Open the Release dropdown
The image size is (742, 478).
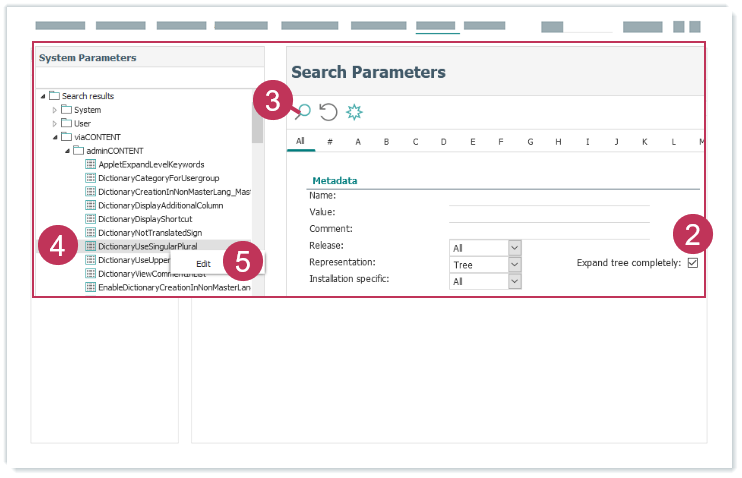514,247
